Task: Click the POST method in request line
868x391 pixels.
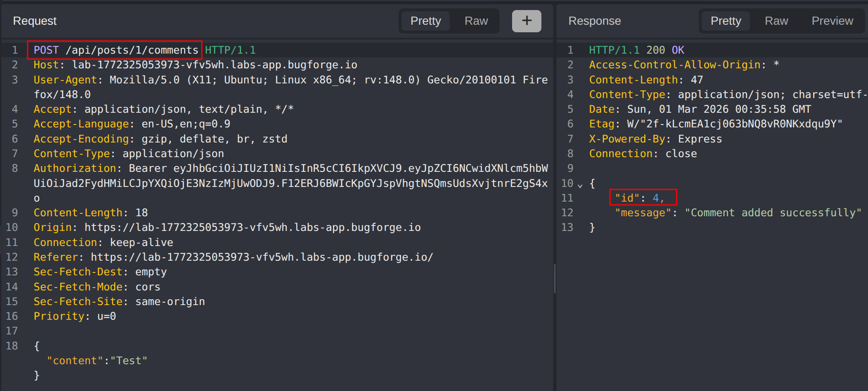Action: point(46,50)
